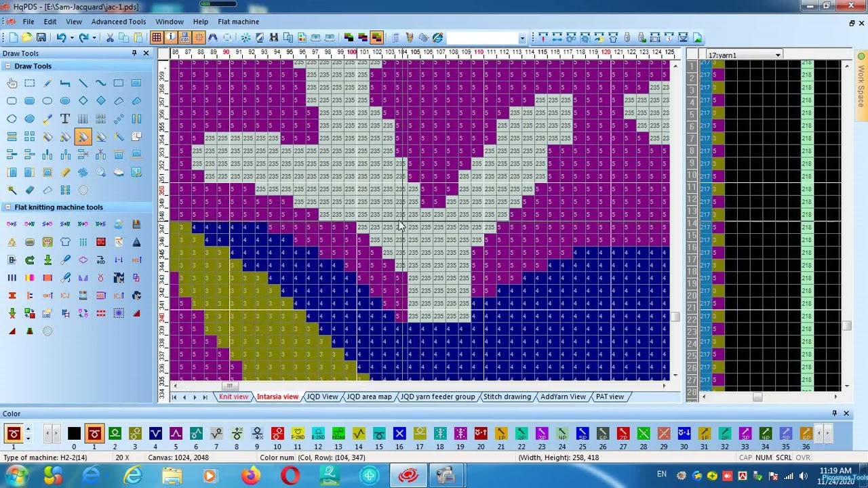Open the Advanced Tools menu
This screenshot has width=868, height=488.
[119, 22]
